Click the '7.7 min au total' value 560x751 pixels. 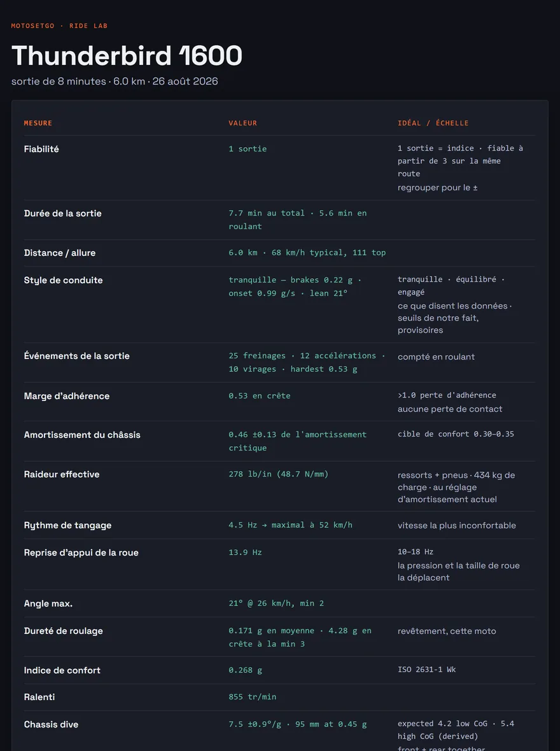pyautogui.click(x=297, y=220)
